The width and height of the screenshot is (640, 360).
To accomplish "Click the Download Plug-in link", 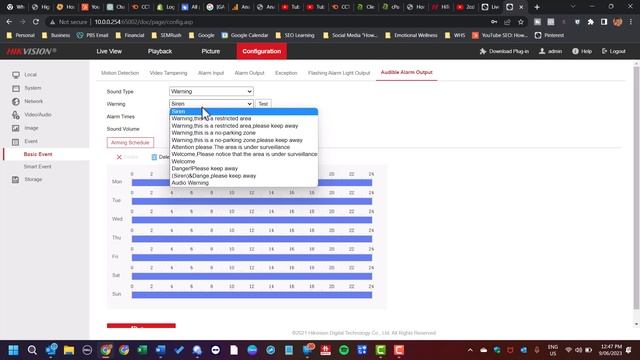I will [504, 51].
